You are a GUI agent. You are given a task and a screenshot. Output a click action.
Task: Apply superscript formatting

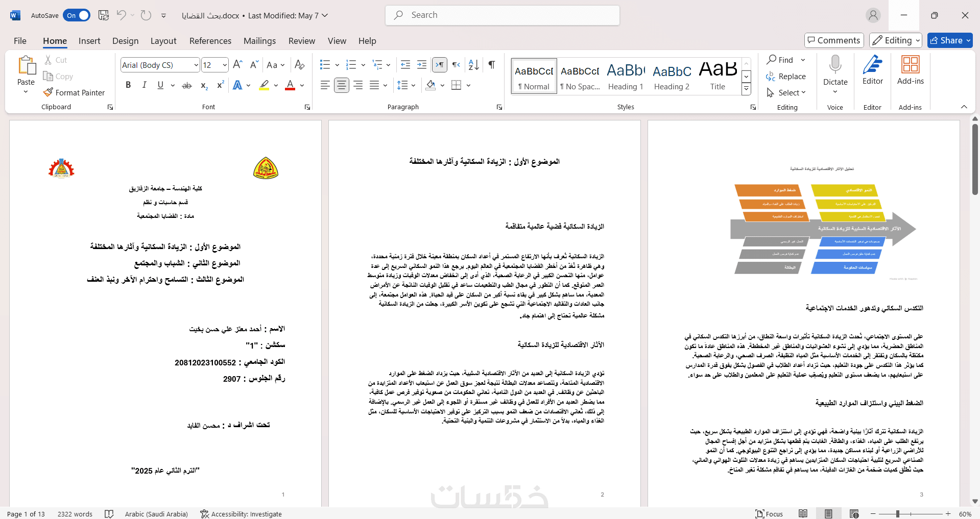point(220,85)
